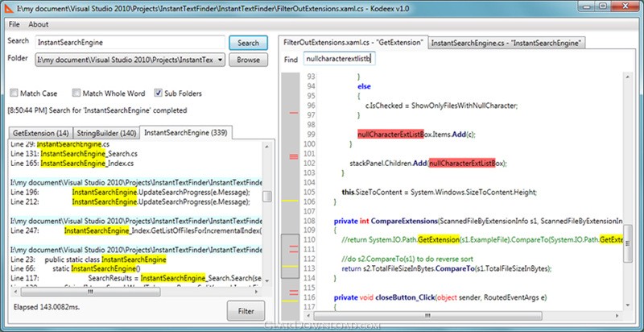Enable the Match Case checkbox

pyautogui.click(x=14, y=93)
